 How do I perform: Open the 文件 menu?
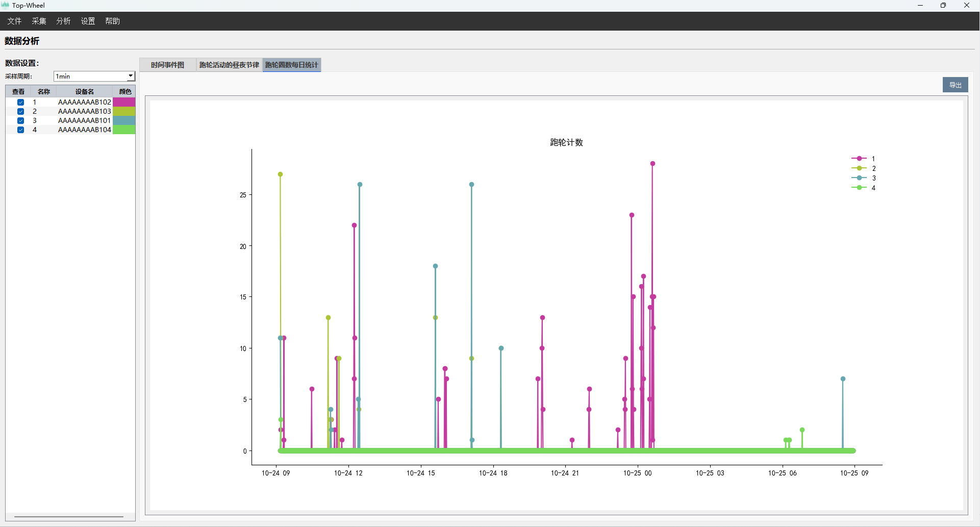[x=14, y=21]
